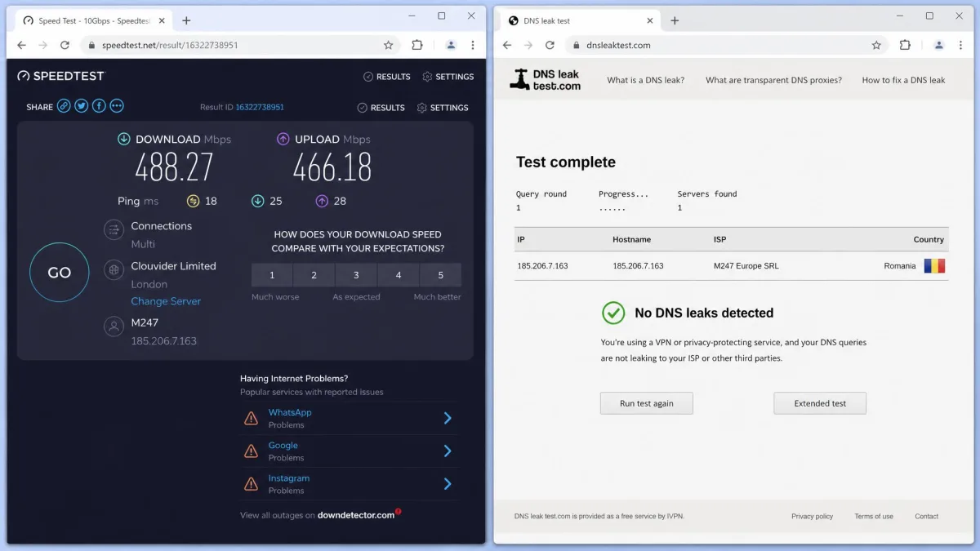Expand WhatsApp problems chevron arrow
This screenshot has height=551, width=980.
(x=448, y=418)
